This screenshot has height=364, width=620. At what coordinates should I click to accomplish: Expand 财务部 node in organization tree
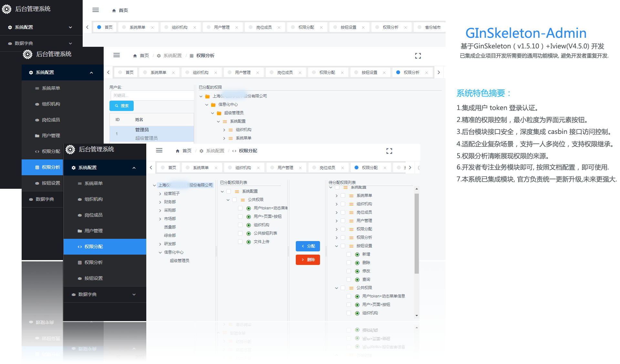click(x=160, y=202)
